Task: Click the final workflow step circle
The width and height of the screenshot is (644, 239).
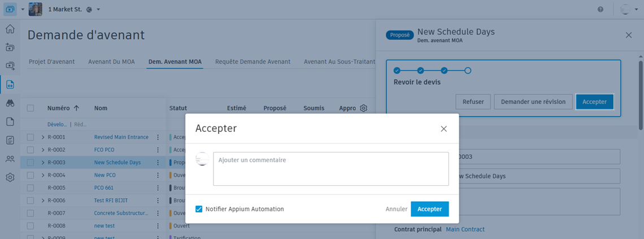Action: 468,71
